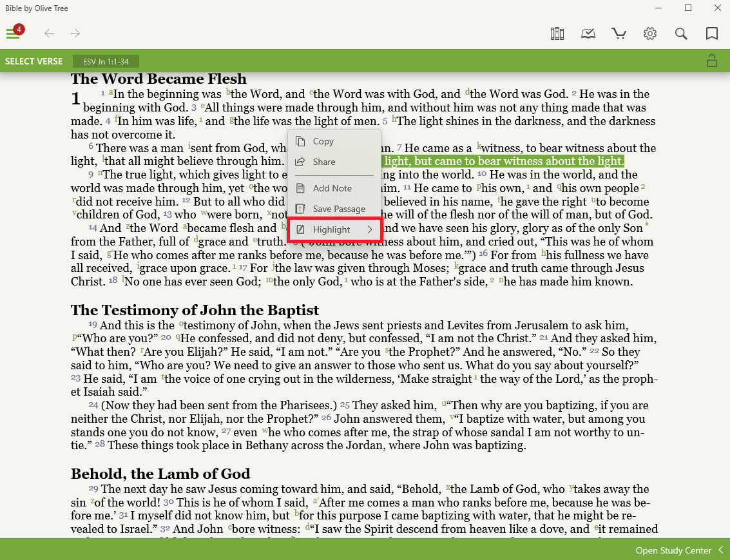Open search with the magnifier icon
This screenshot has width=730, height=560.
point(681,34)
